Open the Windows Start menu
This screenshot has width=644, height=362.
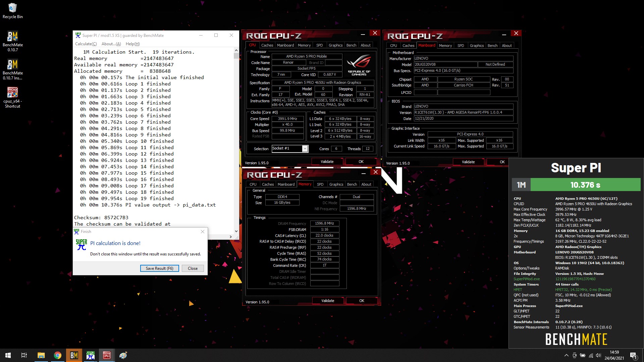click(8, 355)
